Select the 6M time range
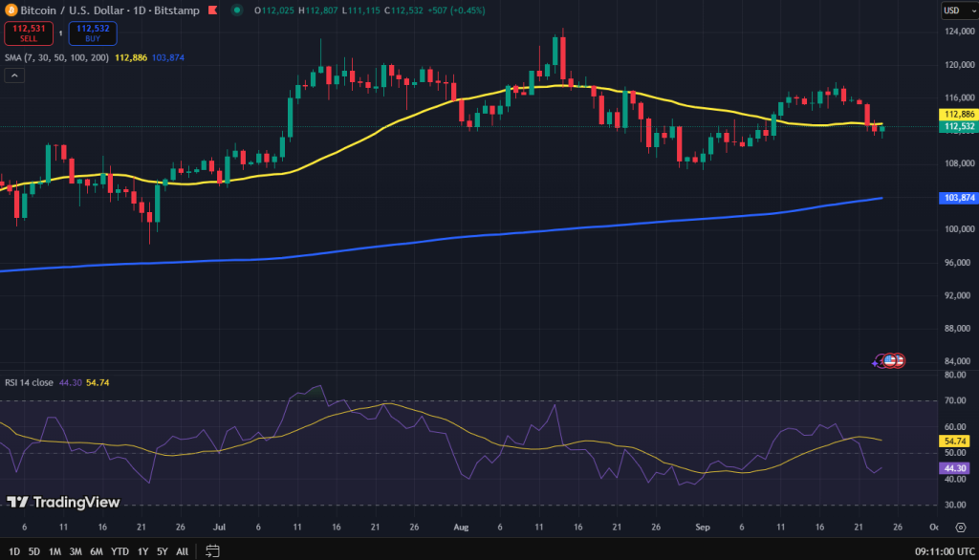Viewport: 979px width, 560px height. [97, 551]
